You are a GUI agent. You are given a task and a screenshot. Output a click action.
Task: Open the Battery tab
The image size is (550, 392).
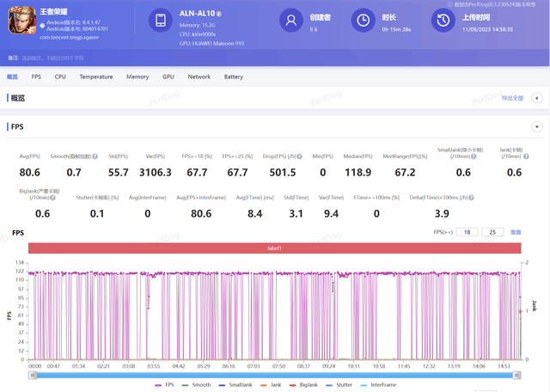234,77
